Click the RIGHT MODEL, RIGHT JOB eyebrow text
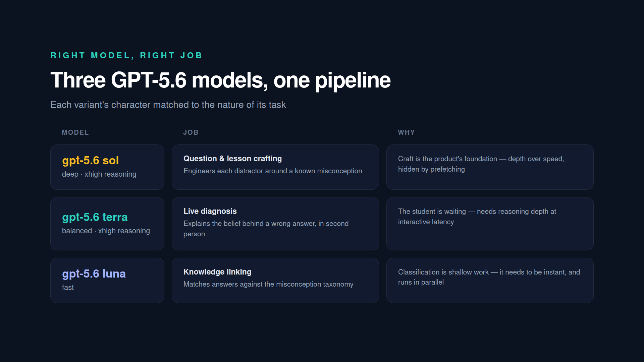This screenshot has height=362, width=644. click(126, 56)
